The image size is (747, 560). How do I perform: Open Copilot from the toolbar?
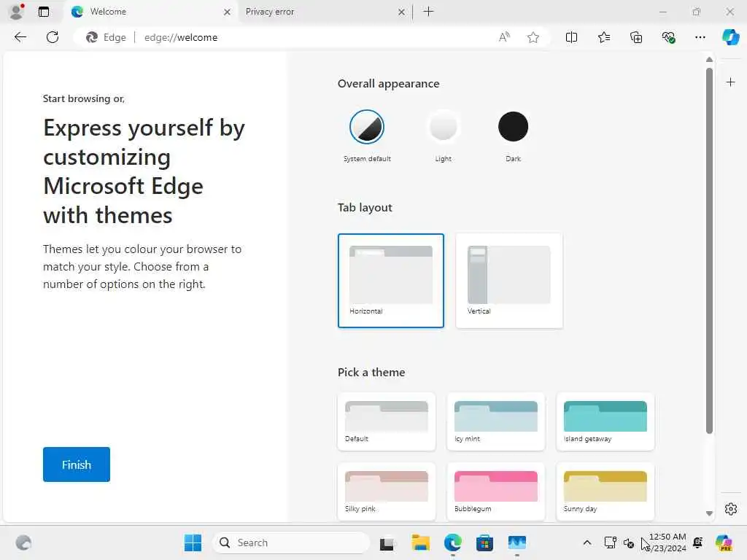pos(730,37)
